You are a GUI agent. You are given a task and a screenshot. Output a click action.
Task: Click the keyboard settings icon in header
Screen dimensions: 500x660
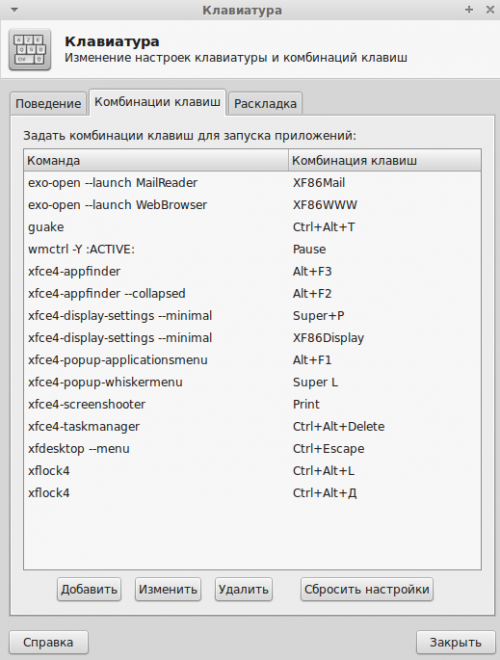coord(30,50)
